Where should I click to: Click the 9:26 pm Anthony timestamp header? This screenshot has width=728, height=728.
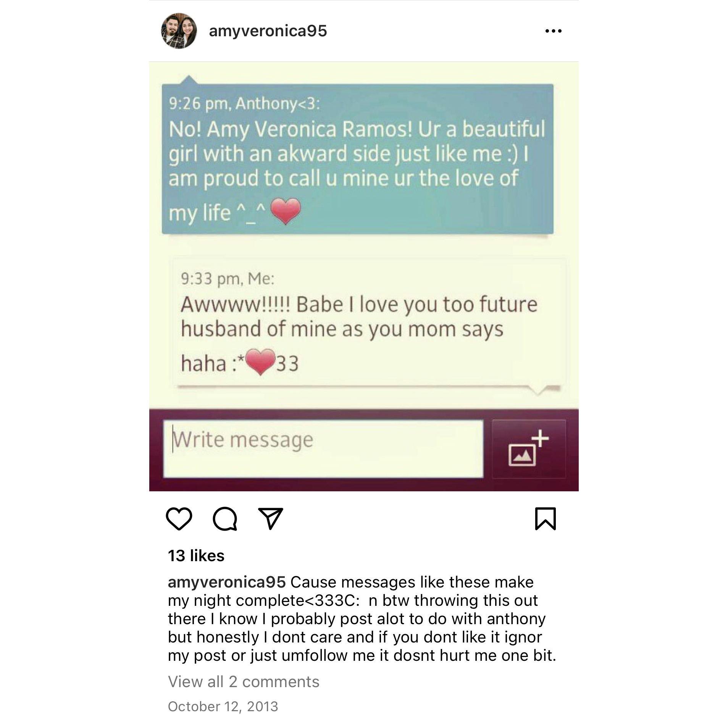(x=244, y=103)
